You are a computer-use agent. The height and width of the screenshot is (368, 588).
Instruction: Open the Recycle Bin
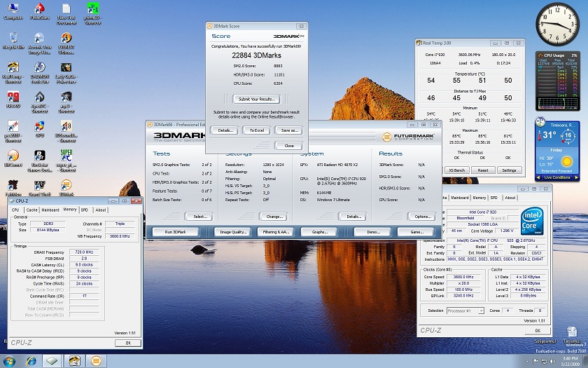pos(13,41)
